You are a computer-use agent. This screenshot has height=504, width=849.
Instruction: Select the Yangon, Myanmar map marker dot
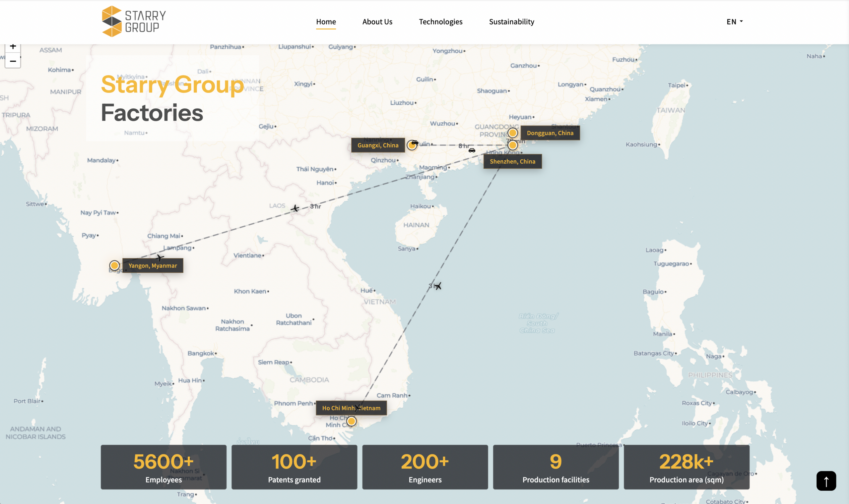click(114, 265)
